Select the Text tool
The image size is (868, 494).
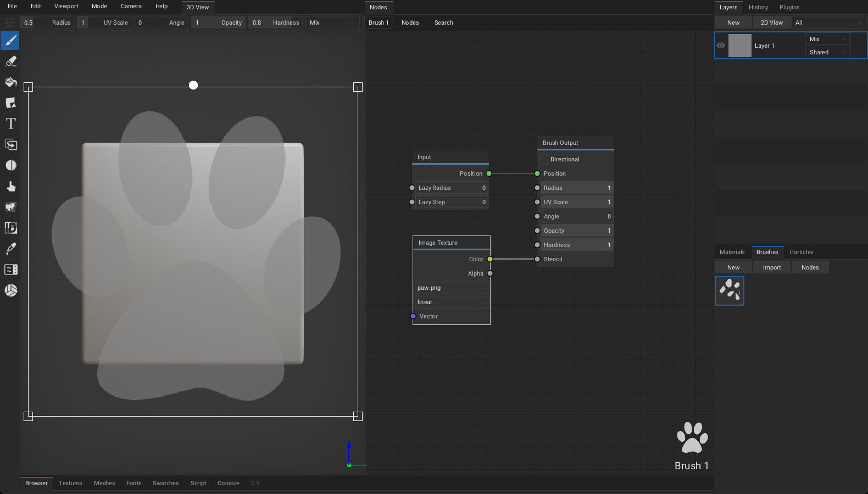10,124
